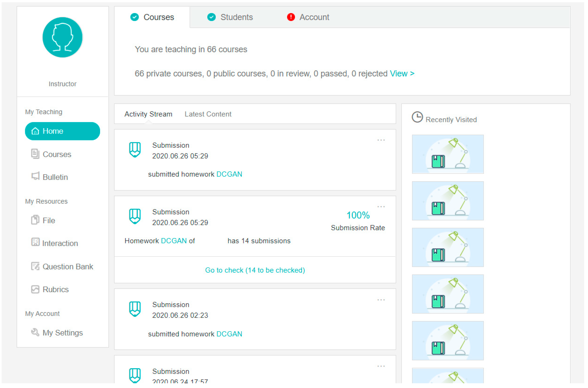Screen dimensions: 588x388
Task: Click the instructor avatar profile icon
Action: (x=63, y=38)
